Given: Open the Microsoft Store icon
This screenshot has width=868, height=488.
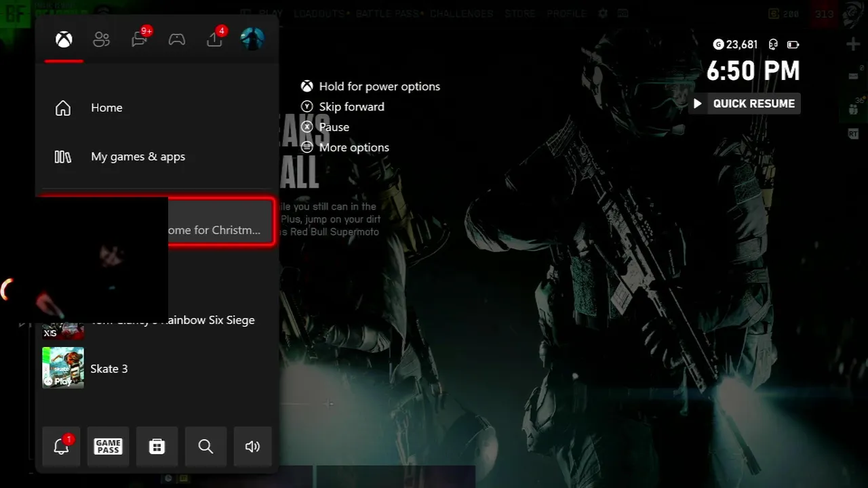Looking at the screenshot, I should (x=157, y=446).
